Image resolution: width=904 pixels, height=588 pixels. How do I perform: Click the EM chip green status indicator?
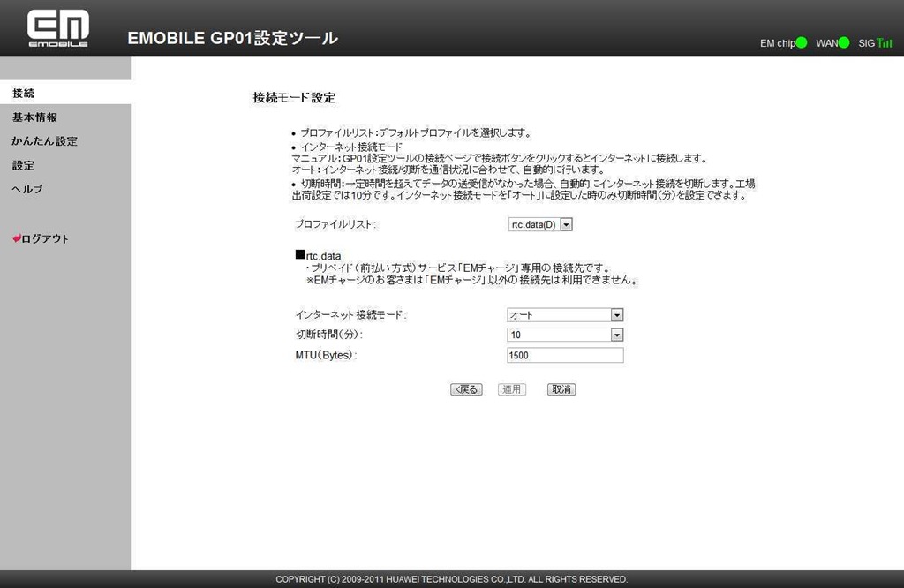coord(801,42)
